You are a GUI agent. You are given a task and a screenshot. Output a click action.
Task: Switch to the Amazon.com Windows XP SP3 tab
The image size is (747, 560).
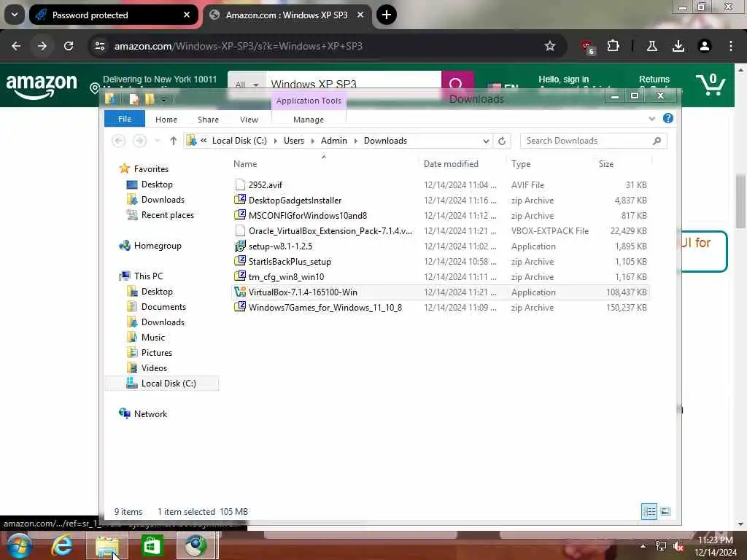286,15
